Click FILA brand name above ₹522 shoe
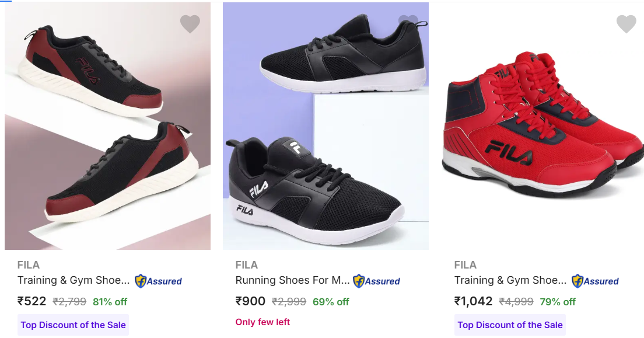644x338 pixels. 29,265
